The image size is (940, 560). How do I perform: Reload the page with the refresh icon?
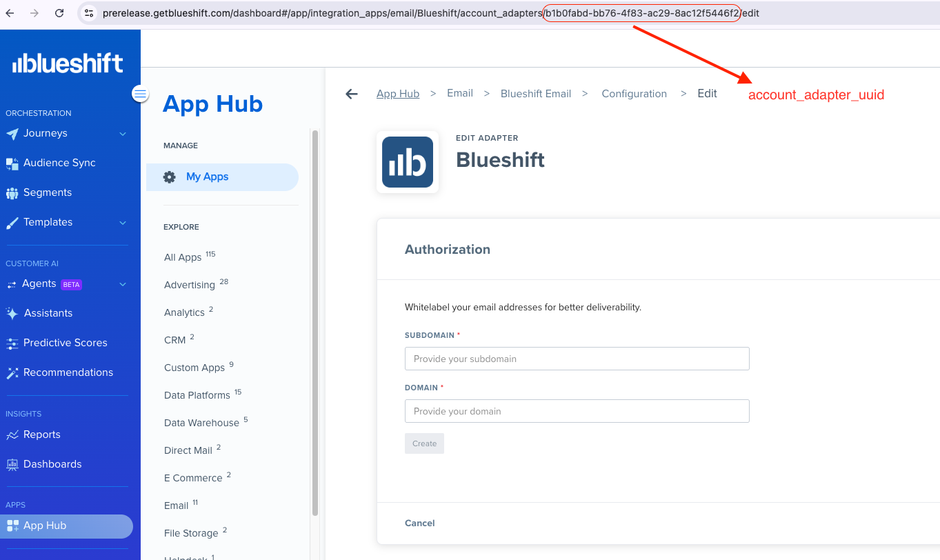[59, 13]
